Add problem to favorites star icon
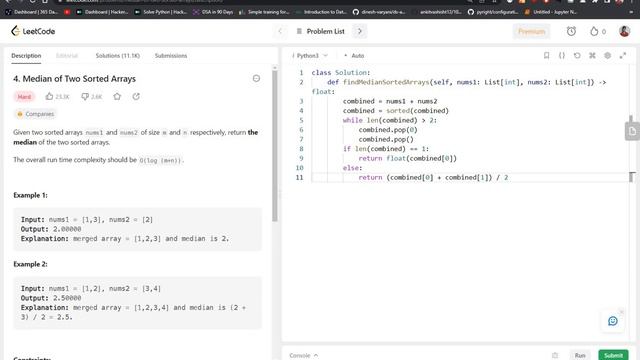The width and height of the screenshot is (640, 360). [117, 97]
